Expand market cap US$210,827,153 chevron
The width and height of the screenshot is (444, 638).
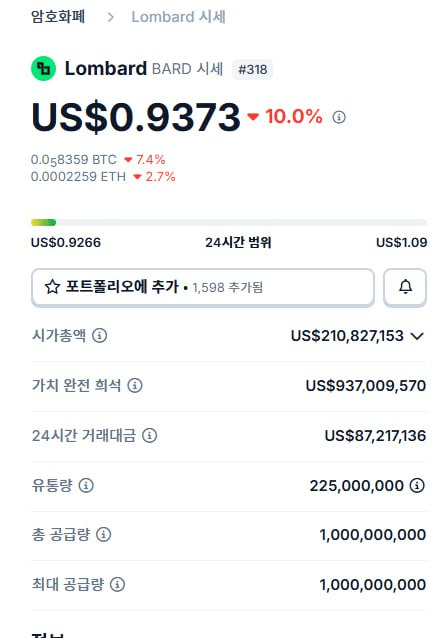coord(418,336)
